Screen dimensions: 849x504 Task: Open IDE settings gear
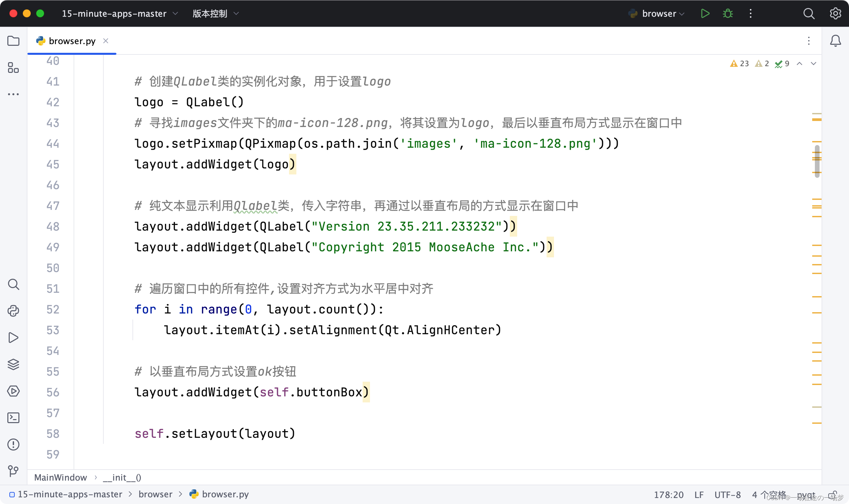pos(835,14)
